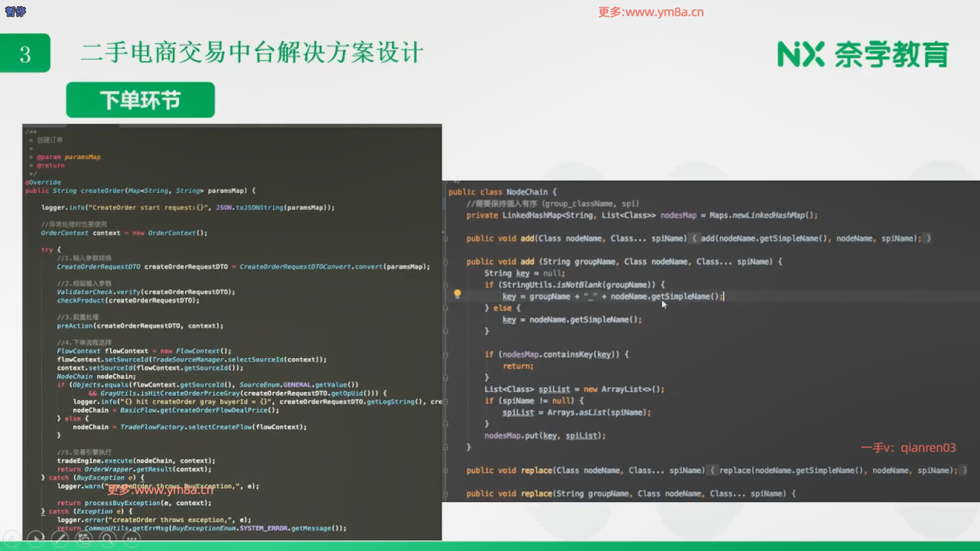Expand the folded replace(Class nodeName) method
Image resolution: width=980 pixels, height=551 pixels.
point(446,470)
